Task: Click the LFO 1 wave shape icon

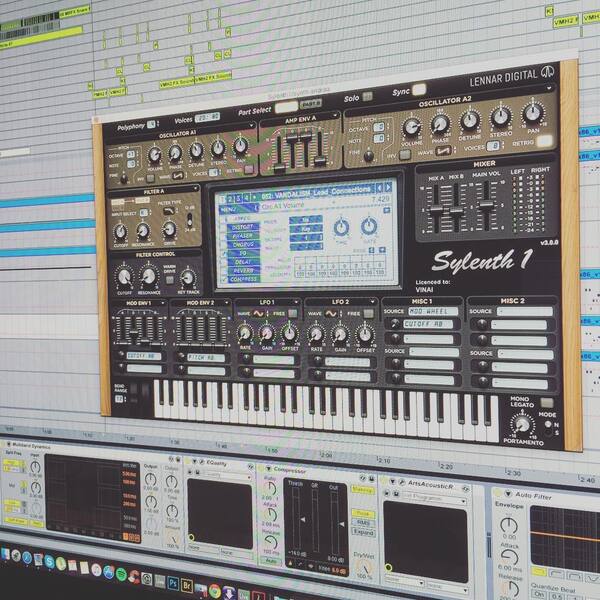Action: (258, 314)
